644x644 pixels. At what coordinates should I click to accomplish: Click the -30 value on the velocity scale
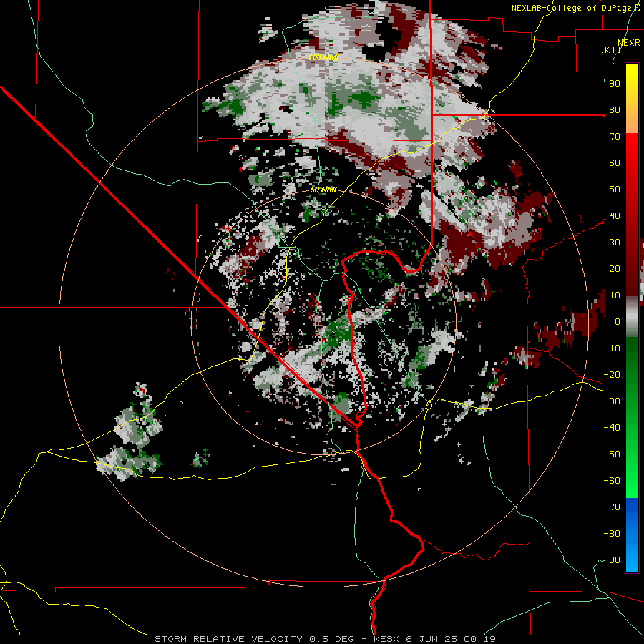612,401
